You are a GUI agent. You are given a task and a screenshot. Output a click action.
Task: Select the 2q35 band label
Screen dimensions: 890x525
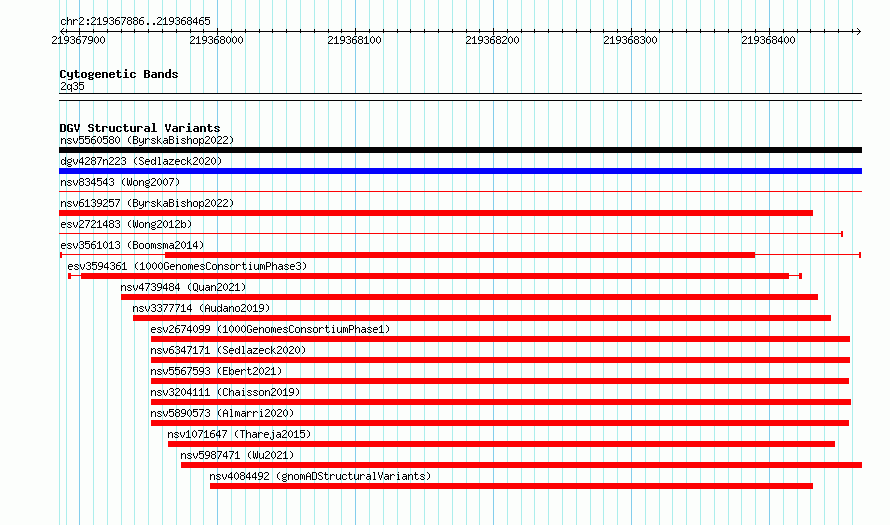coord(72,86)
